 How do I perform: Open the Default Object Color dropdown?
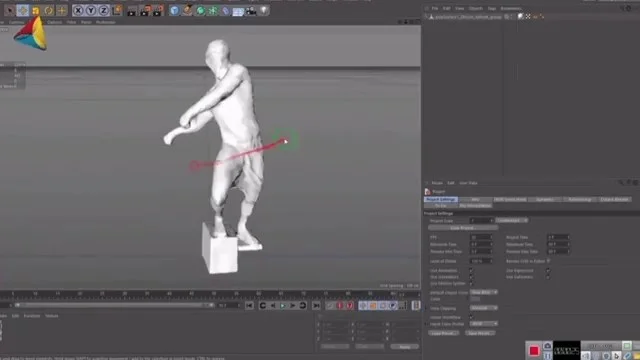click(484, 292)
